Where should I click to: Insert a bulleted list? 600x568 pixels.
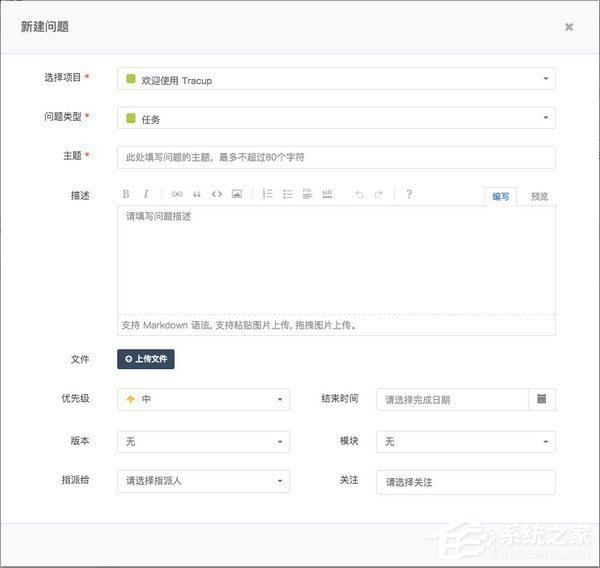(287, 194)
